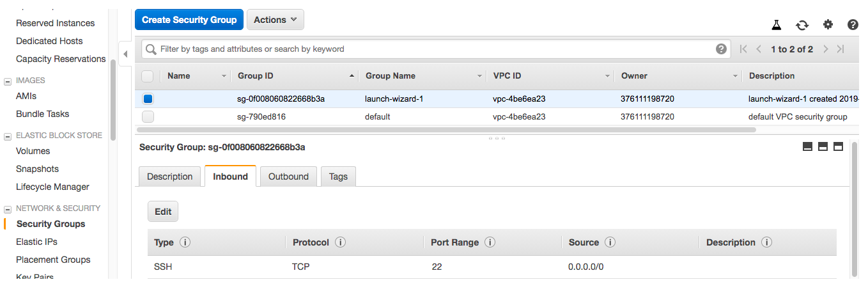The height and width of the screenshot is (282, 868).
Task: Open Elastic IPs in the sidebar
Action: click(x=37, y=242)
